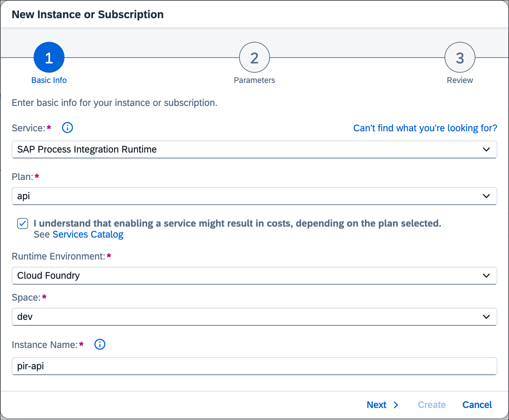Jump to wizard step 3 circle
509x420 pixels.
tap(460, 57)
